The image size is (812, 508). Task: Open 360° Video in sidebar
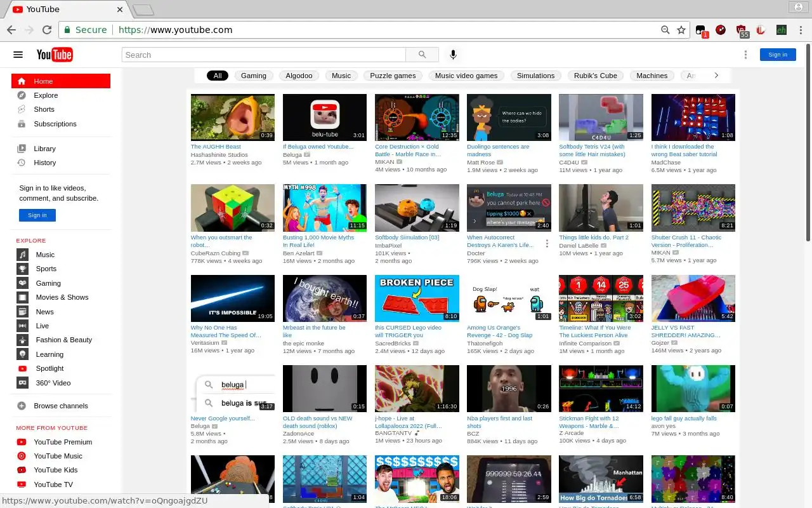coord(61,383)
